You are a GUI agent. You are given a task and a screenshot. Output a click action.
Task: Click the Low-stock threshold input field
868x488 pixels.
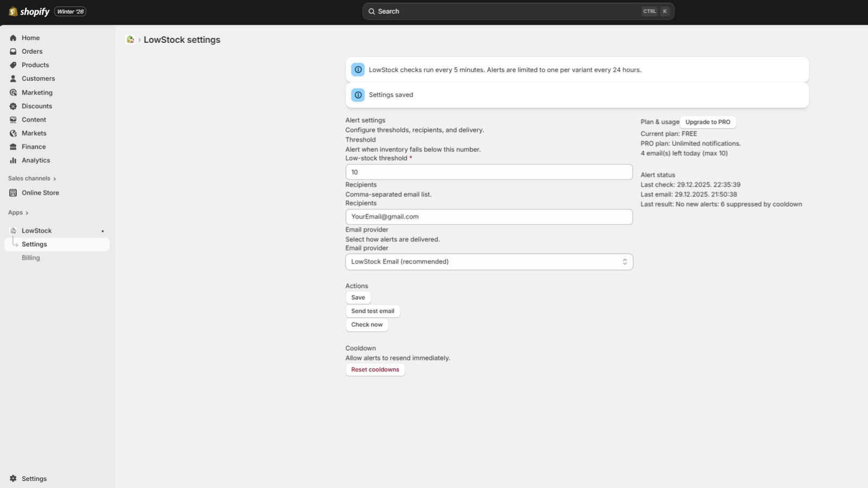coord(488,171)
